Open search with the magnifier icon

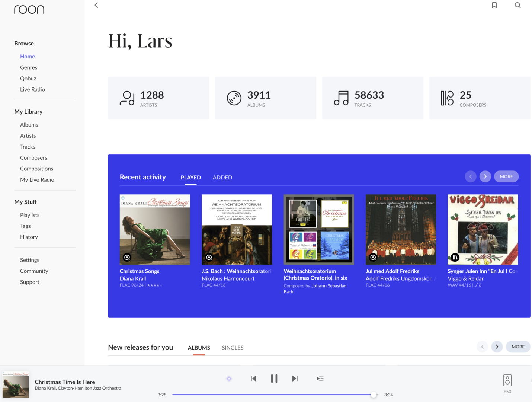[517, 5]
